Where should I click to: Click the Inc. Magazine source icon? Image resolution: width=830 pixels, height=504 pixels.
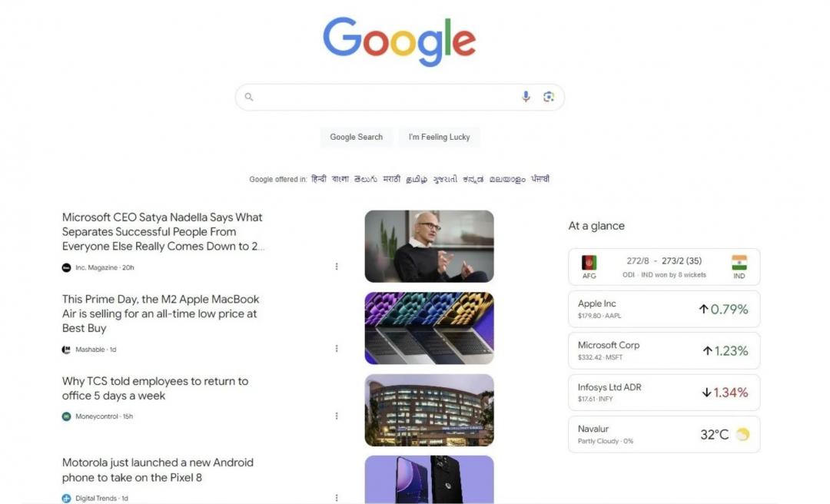tap(66, 268)
